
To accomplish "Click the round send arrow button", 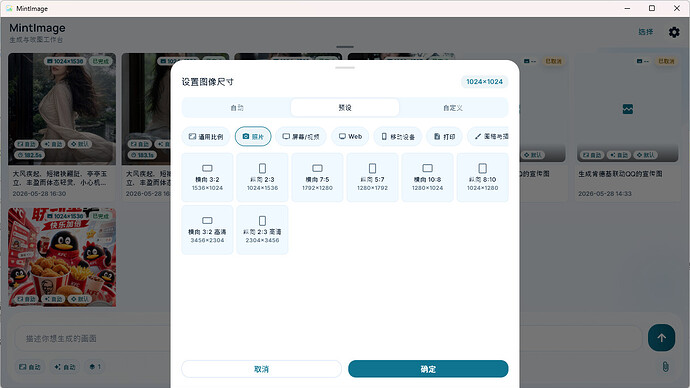I will [x=661, y=338].
